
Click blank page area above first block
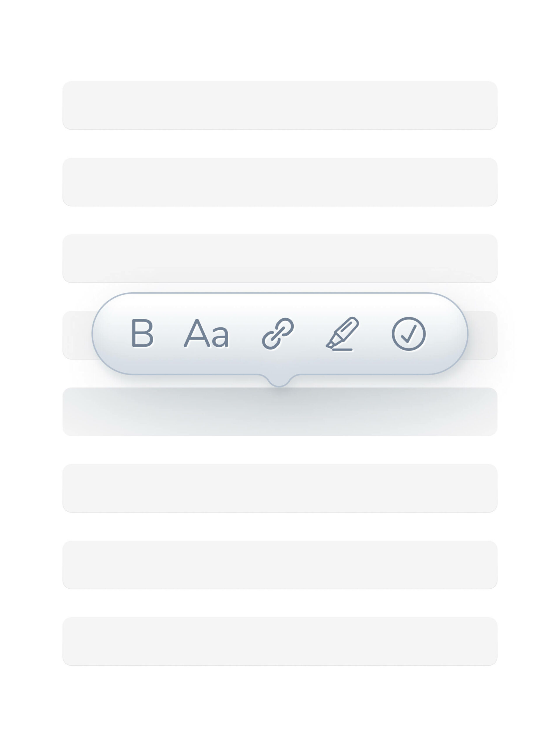click(x=280, y=41)
